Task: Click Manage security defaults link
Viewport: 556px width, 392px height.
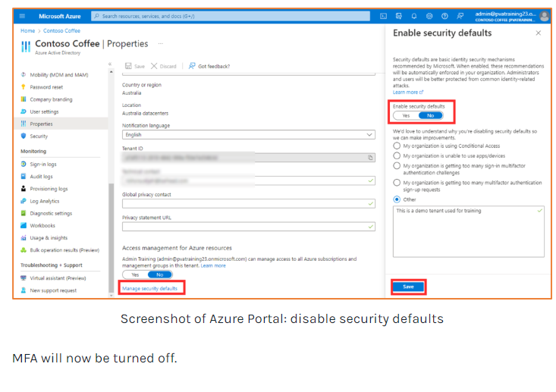Action: coord(149,288)
